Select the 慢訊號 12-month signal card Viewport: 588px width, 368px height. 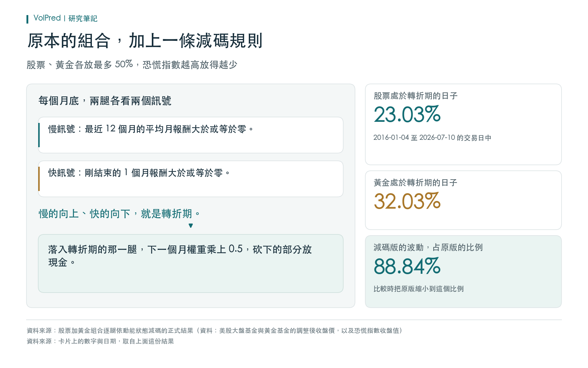[191, 135]
